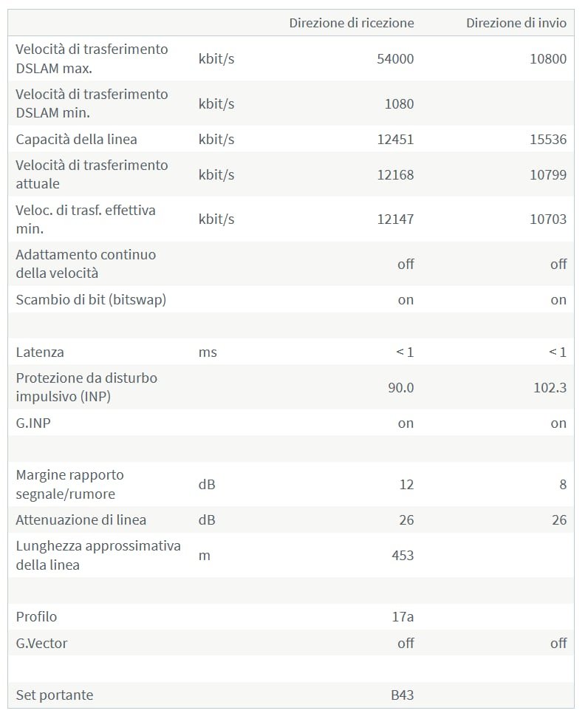Click the Set portante value B43

(x=403, y=695)
